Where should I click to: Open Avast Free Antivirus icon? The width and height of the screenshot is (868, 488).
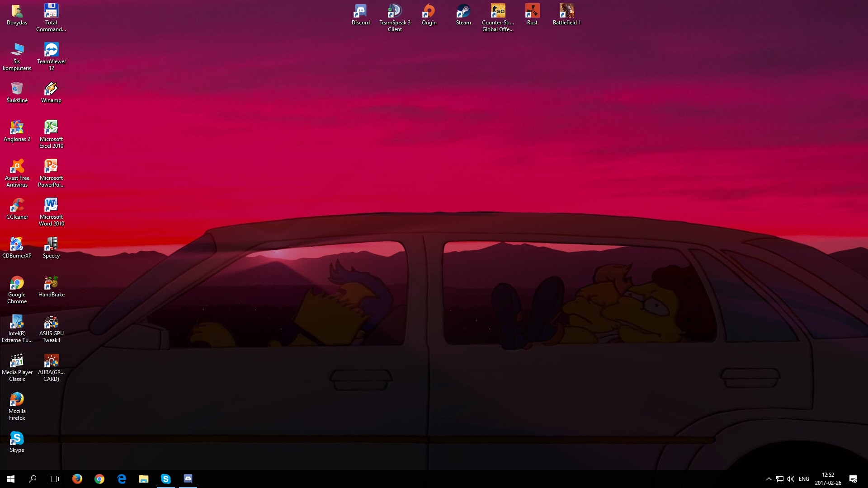[x=17, y=174]
